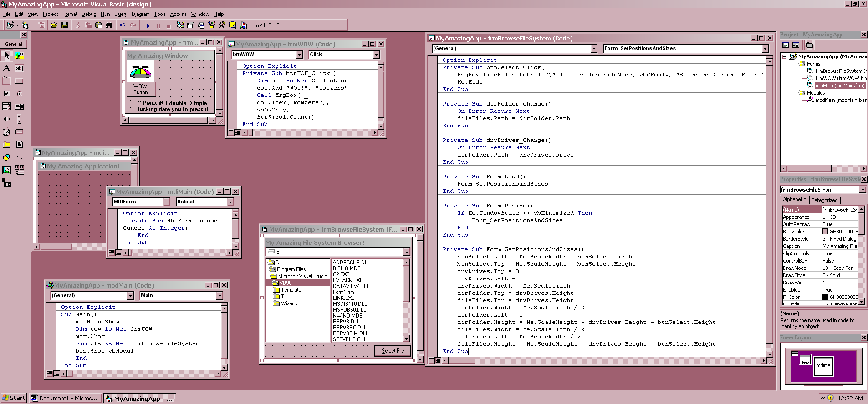Save project with the floppy disk icon
The width and height of the screenshot is (868, 404).
[65, 25]
